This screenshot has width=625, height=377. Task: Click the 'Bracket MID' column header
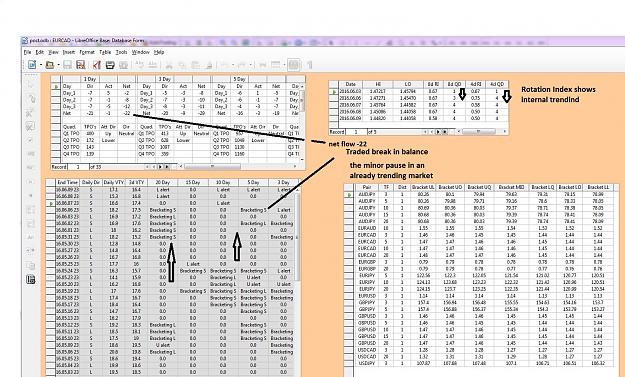click(x=511, y=187)
